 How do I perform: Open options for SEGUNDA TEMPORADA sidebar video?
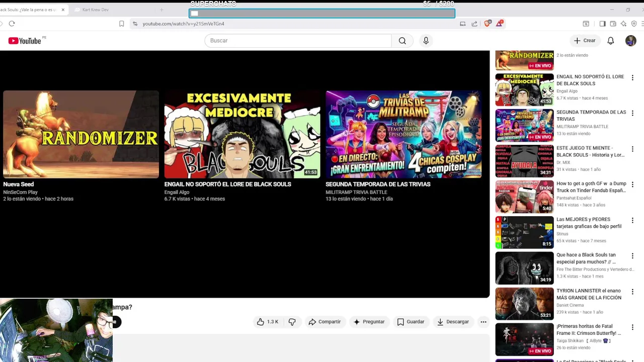tap(632, 114)
